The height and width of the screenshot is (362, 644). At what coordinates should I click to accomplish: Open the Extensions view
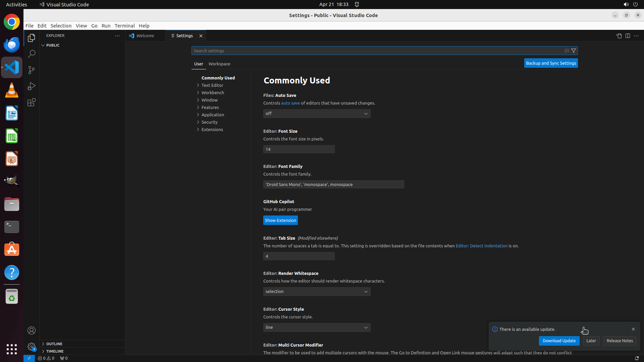pos(32,102)
